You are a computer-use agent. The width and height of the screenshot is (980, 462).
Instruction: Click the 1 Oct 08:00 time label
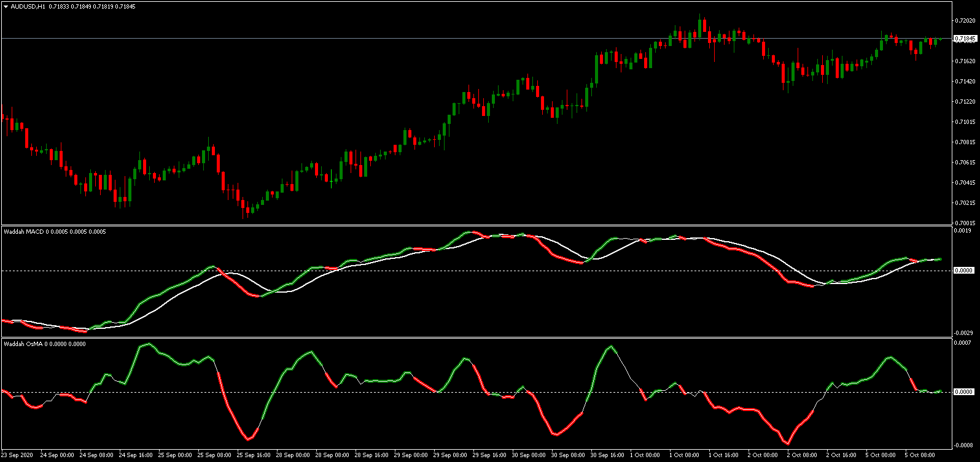pos(685,455)
